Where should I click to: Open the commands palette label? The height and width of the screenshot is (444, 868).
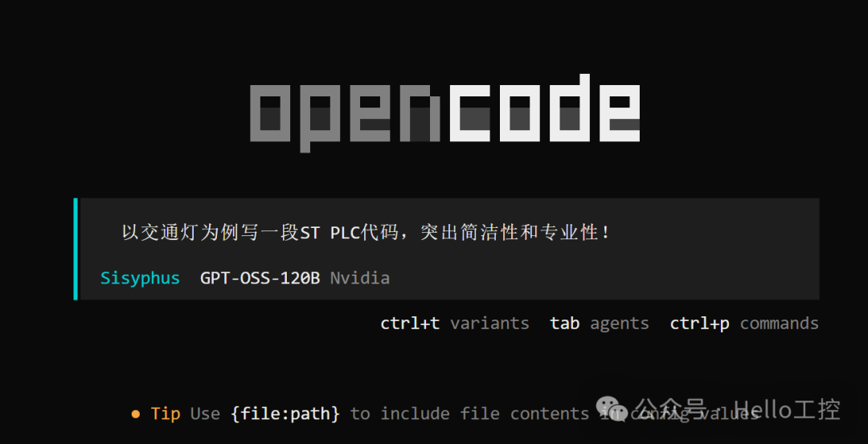tap(780, 323)
